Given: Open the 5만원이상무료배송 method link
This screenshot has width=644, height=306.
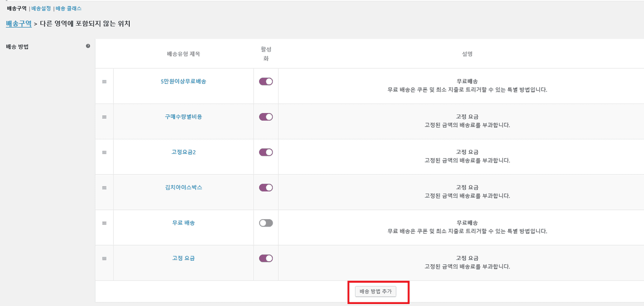Looking at the screenshot, I should pyautogui.click(x=183, y=81).
